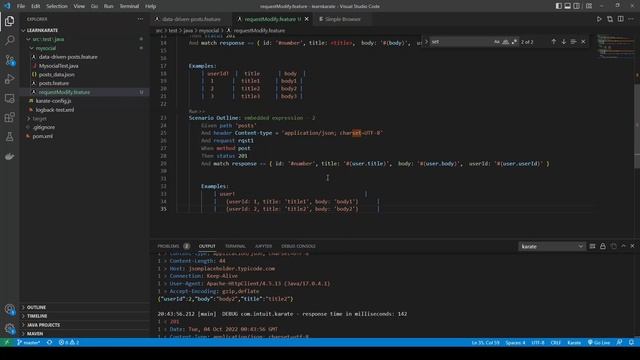
Task: Toggle primary side bar visibility
Action: point(558,6)
